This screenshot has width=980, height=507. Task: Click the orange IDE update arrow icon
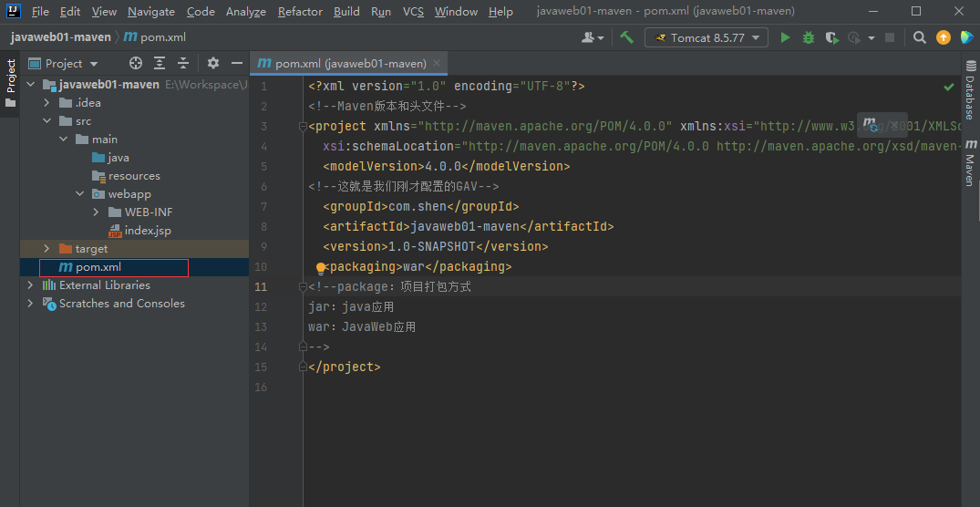943,37
